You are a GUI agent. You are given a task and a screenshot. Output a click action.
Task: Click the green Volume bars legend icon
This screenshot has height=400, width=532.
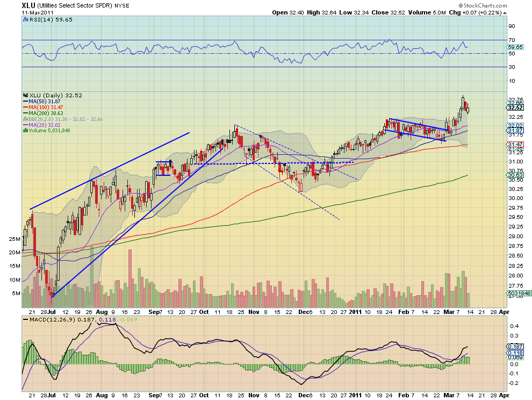(x=25, y=131)
